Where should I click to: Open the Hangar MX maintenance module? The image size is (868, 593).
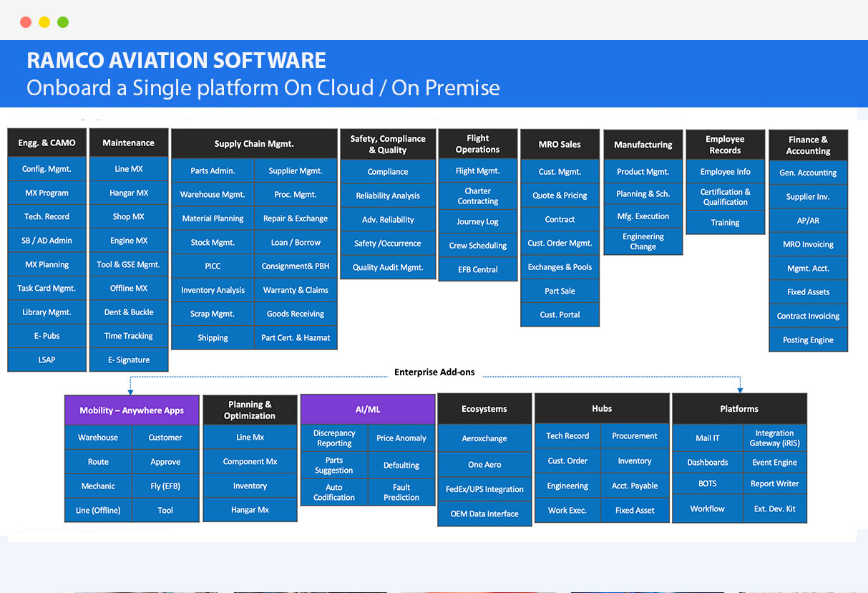coord(129,193)
